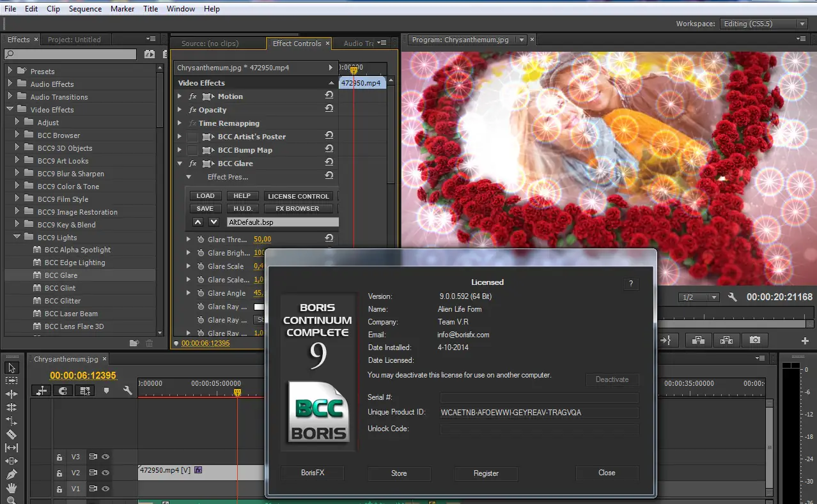Export frame with camera icon
The image size is (817, 504).
click(x=755, y=340)
